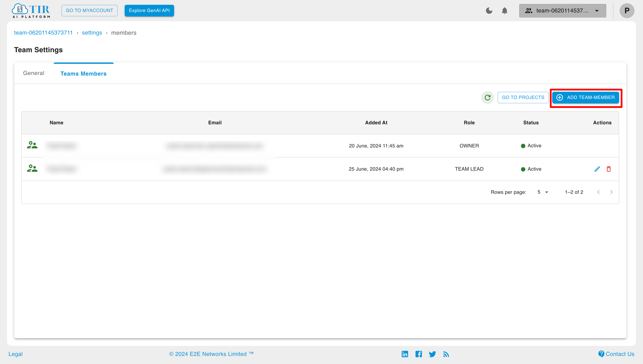Select the 20 June, 2024 11:45 am cell
The image size is (643, 364).
(376, 146)
